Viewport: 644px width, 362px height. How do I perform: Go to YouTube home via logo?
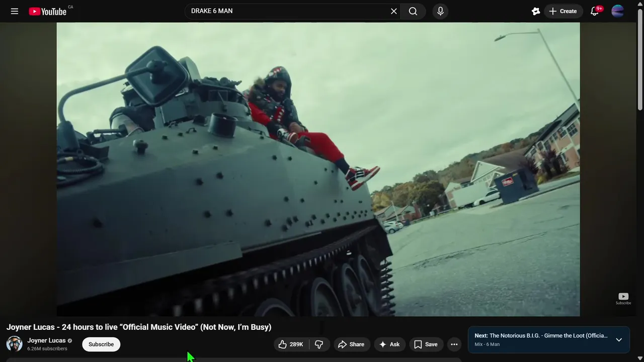[x=47, y=12]
